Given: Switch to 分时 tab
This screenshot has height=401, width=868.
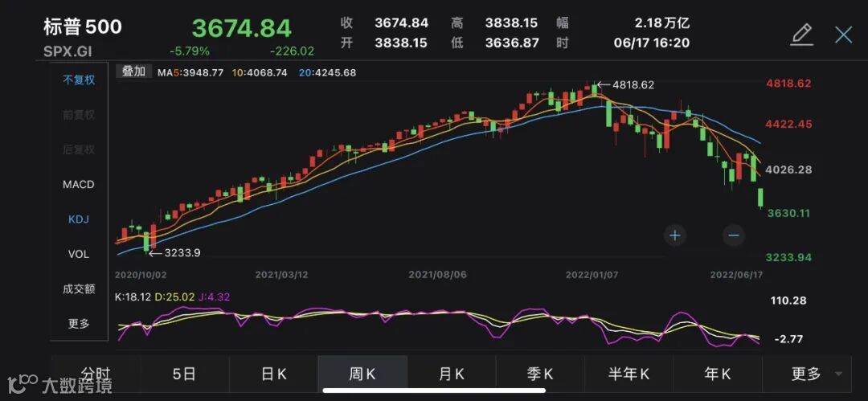Looking at the screenshot, I should (x=96, y=374).
